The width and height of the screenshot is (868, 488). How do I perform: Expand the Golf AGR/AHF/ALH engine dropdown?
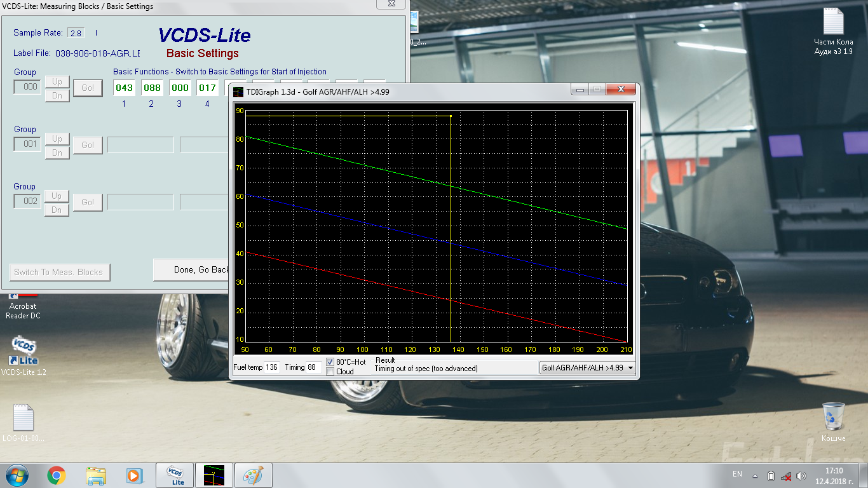coord(630,368)
